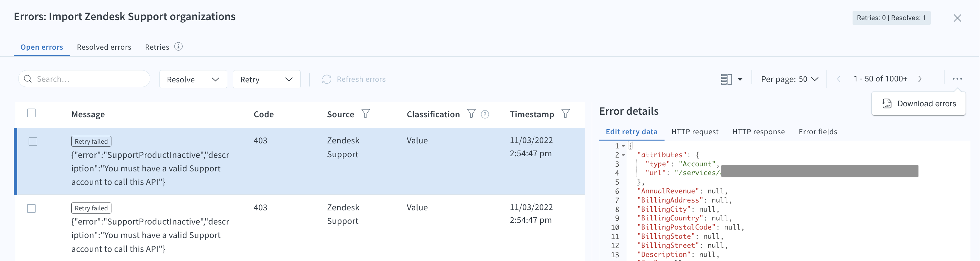
Task: Open the Retry dropdown
Action: (x=267, y=79)
